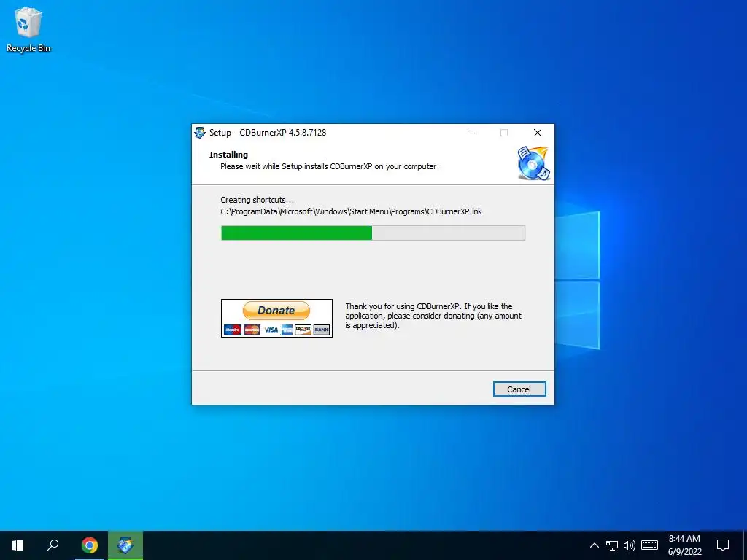Open the volume control tray icon
Screen dimensions: 747x560
630,545
